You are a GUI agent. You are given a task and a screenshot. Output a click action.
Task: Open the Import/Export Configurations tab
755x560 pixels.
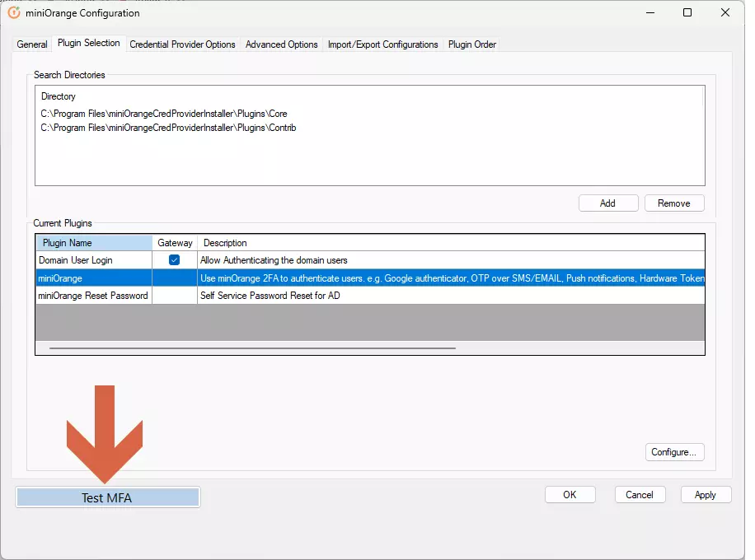point(382,44)
